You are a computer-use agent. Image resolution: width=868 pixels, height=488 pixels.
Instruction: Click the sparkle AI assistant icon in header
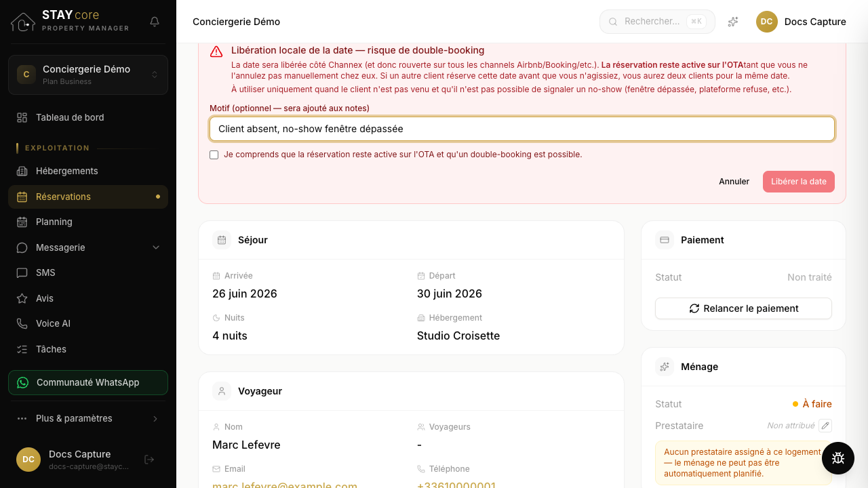tap(733, 22)
